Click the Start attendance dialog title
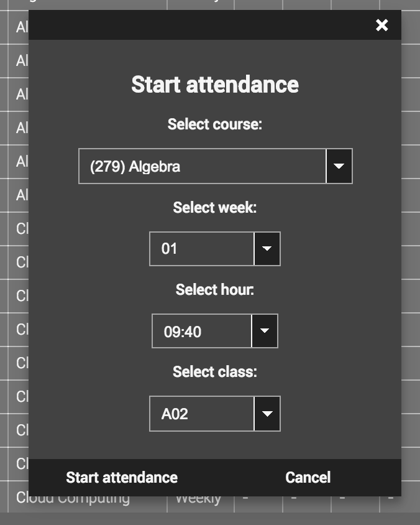Image resolution: width=420 pixels, height=525 pixels. coord(214,84)
